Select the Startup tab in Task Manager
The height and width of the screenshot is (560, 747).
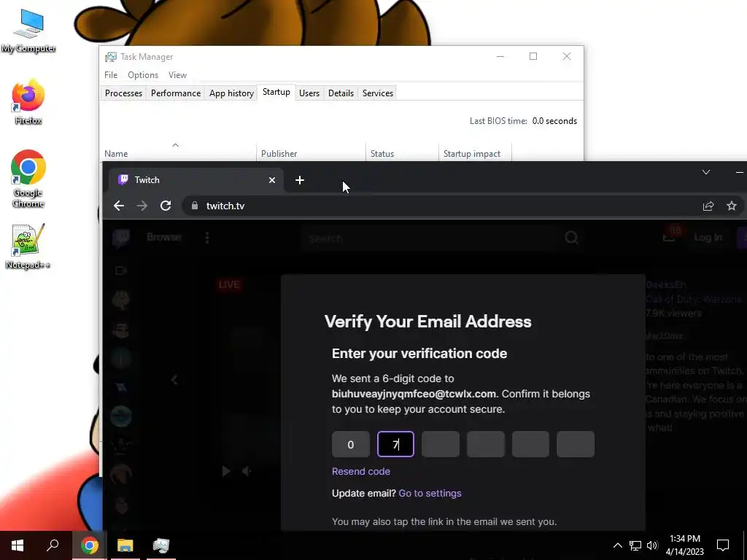click(276, 92)
